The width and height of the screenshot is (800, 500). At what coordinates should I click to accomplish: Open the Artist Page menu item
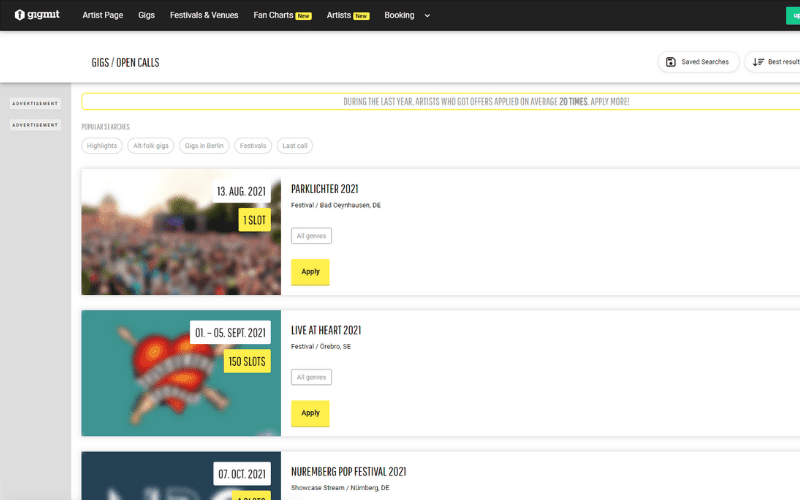click(x=103, y=15)
